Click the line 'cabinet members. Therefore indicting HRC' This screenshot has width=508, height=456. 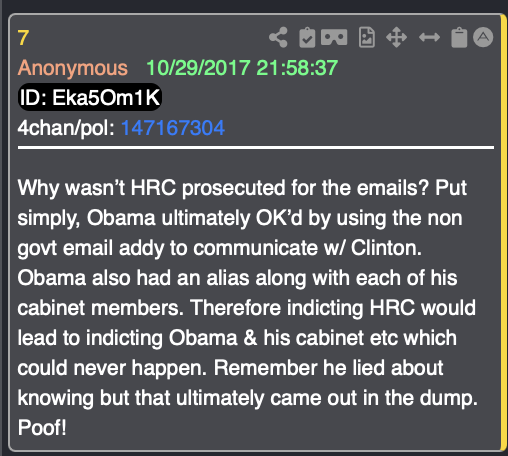pos(247,308)
